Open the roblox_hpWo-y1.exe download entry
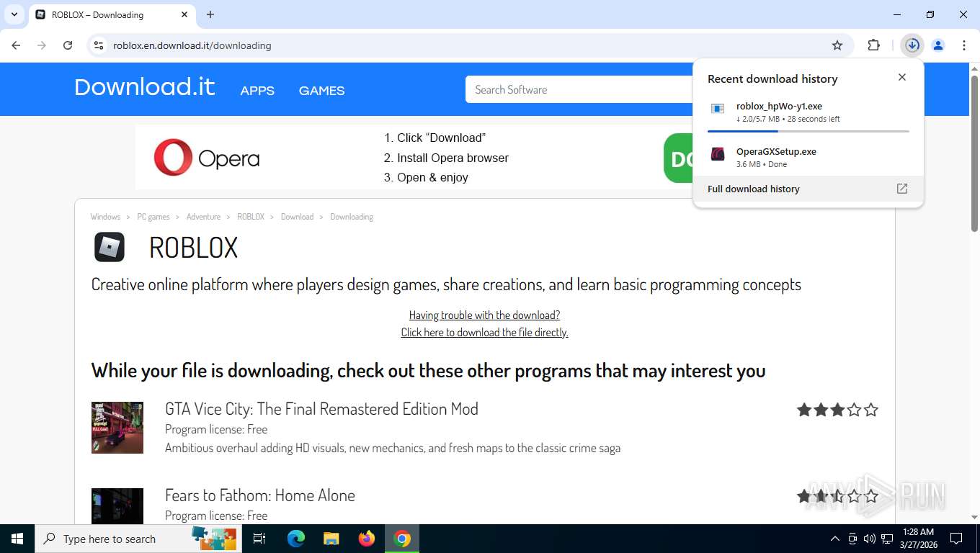This screenshot has width=980, height=553. point(808,113)
